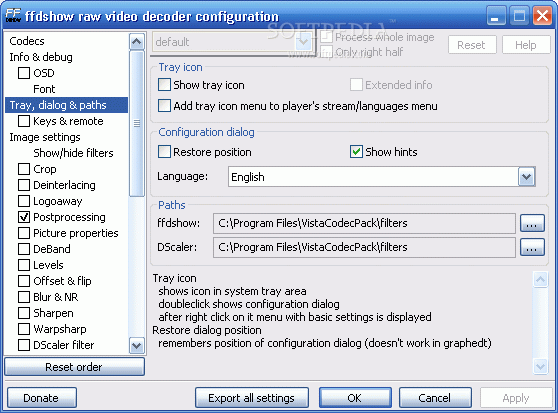The width and height of the screenshot is (558, 413).
Task: Enable the Keys & remote checkbox
Action: point(24,121)
